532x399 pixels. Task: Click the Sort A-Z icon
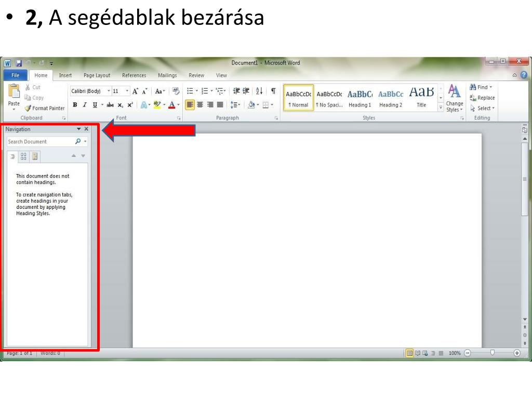pos(259,91)
